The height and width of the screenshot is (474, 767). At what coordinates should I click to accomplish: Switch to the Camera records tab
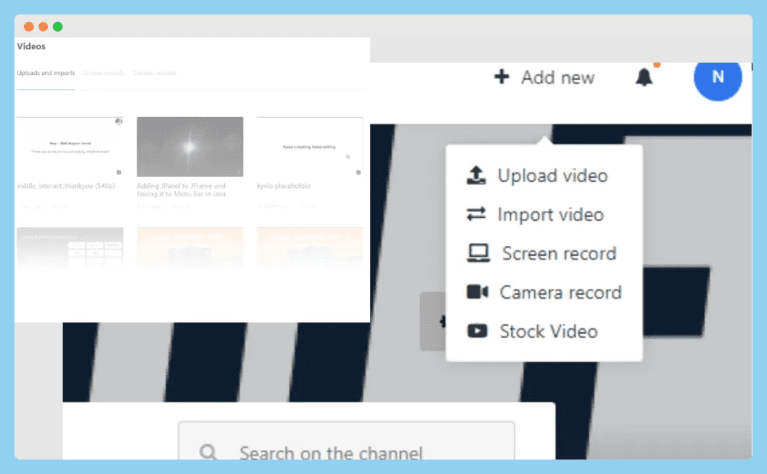155,73
